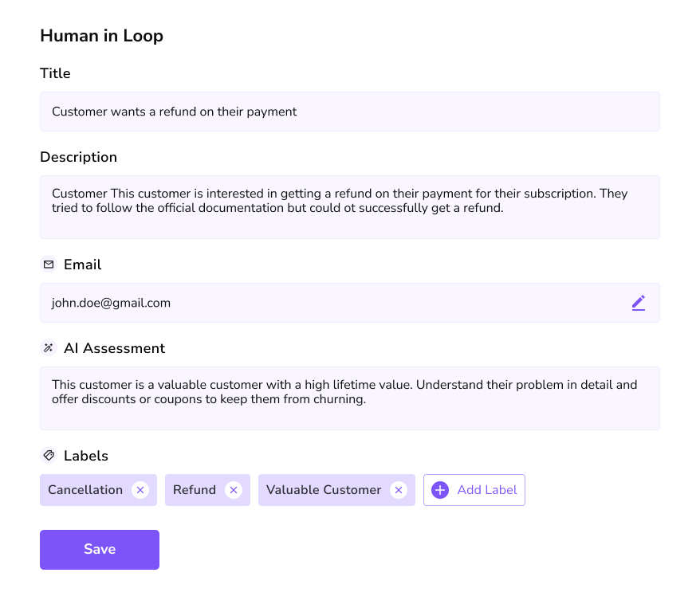This screenshot has height=596, width=700.
Task: Select the Cancellation label chip
Action: click(x=85, y=490)
